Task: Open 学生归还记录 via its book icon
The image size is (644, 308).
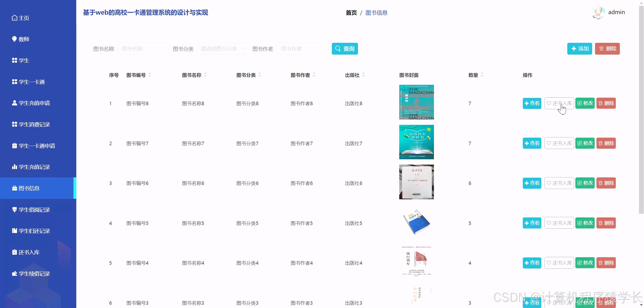Action: coord(14,231)
